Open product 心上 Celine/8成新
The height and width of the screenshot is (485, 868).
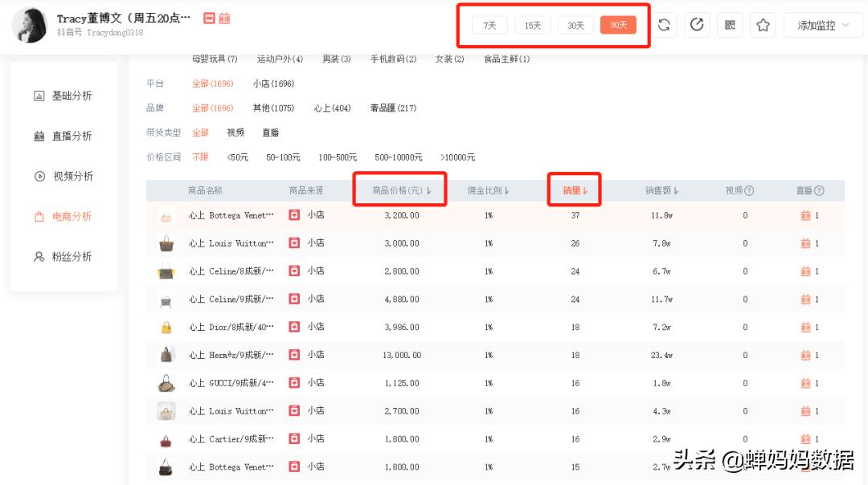231,271
